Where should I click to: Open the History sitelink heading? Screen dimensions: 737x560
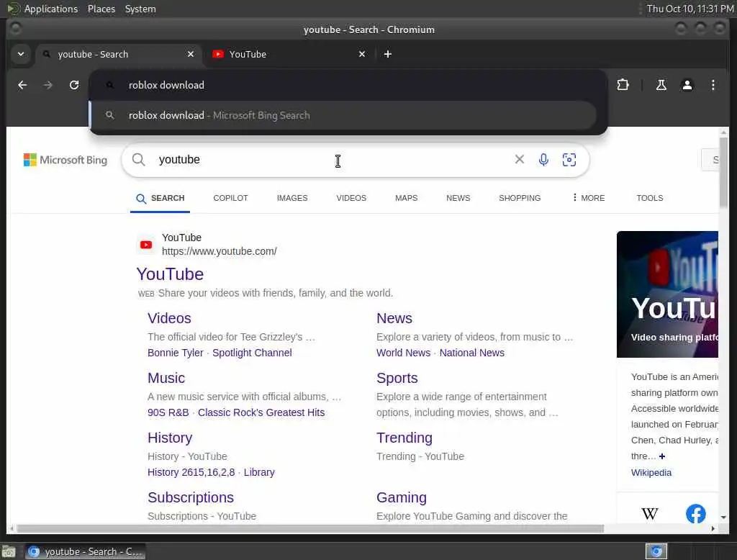click(170, 438)
